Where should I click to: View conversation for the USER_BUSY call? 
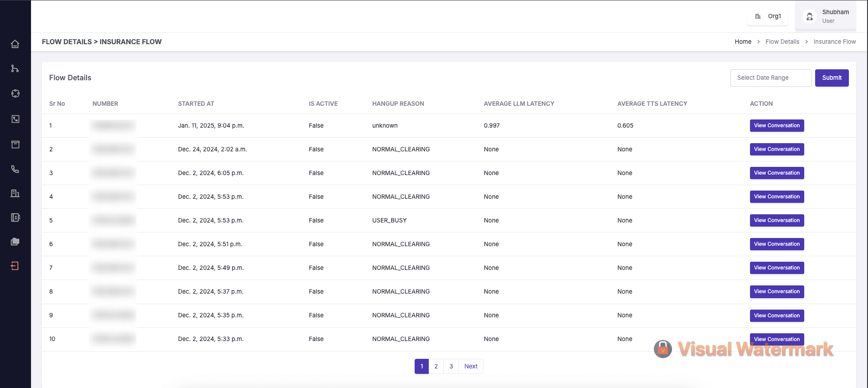776,221
